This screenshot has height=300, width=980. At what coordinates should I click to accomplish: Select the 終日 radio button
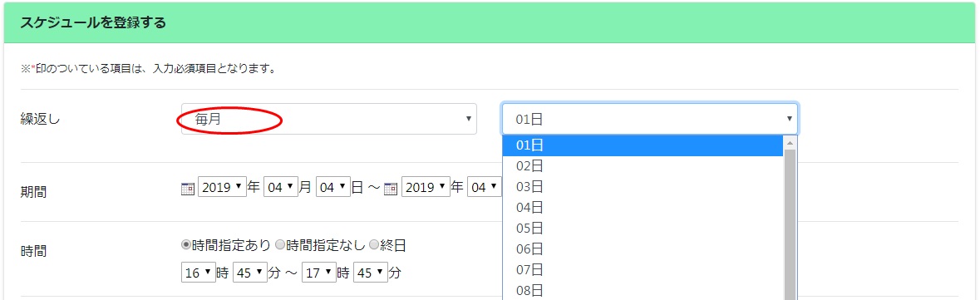pos(373,246)
